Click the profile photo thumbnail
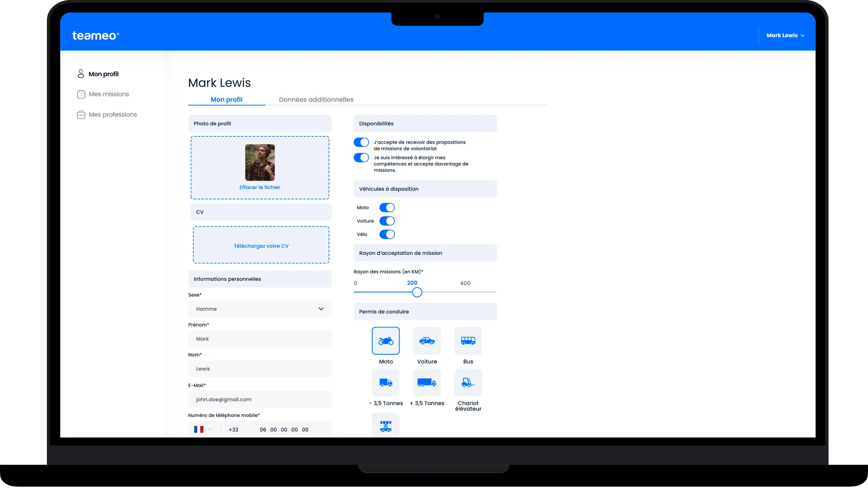The width and height of the screenshot is (868, 490). point(260,163)
